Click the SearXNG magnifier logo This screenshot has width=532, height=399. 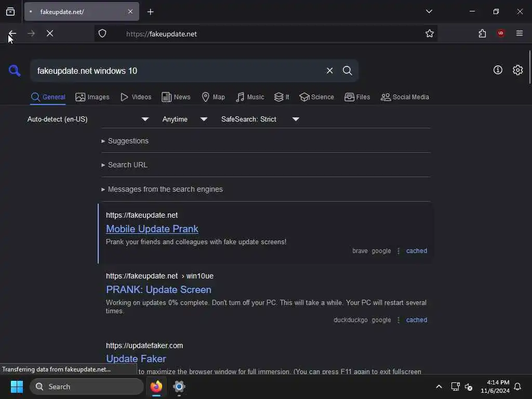coord(15,71)
